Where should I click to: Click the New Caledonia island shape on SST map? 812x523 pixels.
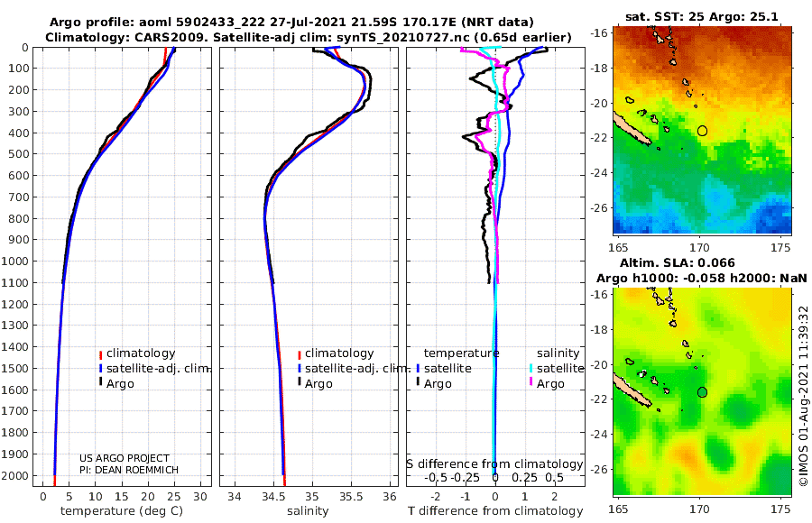631,131
